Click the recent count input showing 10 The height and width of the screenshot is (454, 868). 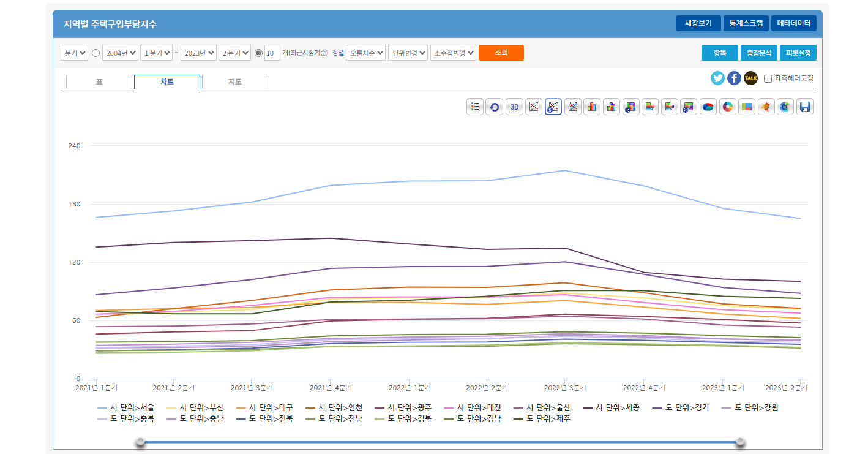pyautogui.click(x=272, y=53)
